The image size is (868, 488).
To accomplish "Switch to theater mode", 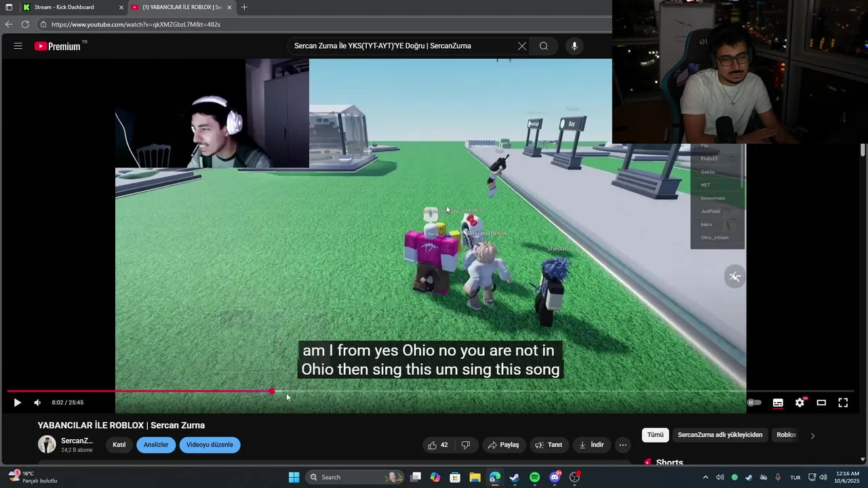I will (x=821, y=403).
